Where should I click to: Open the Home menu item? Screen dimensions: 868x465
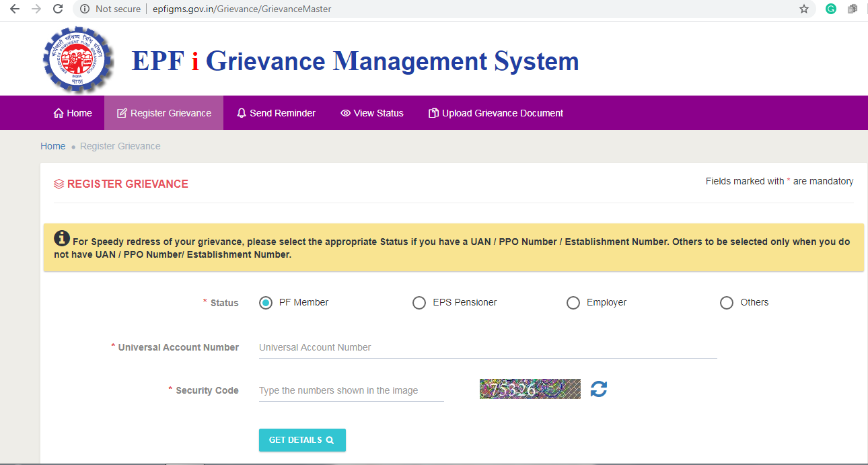73,113
